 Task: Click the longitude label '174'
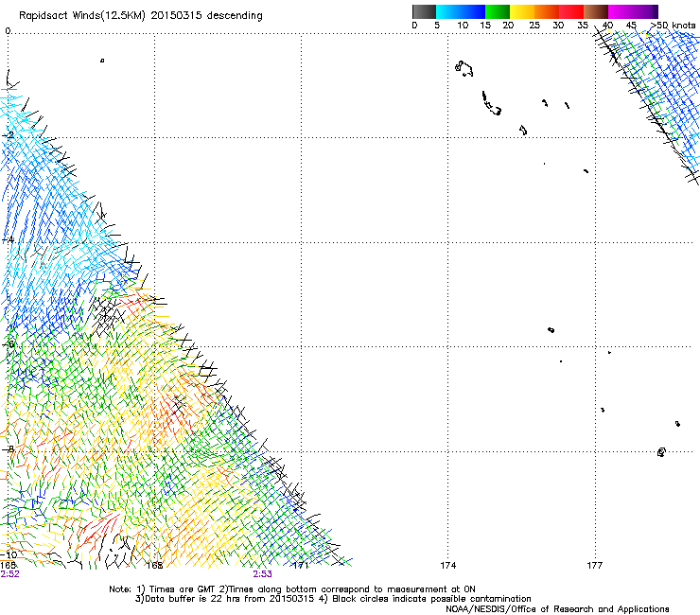coord(448,566)
